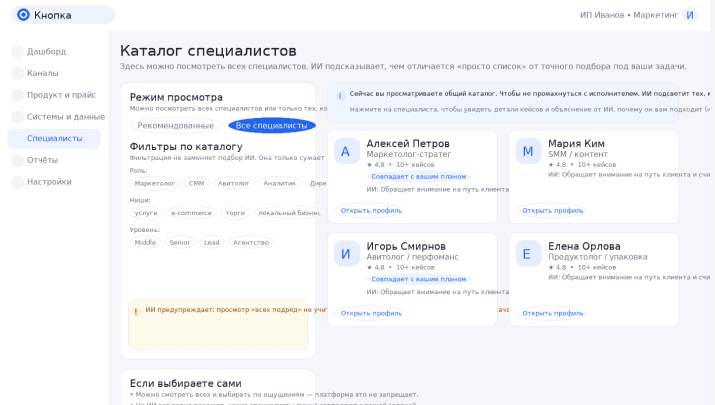Click Мария Ким avatar «М»

[x=528, y=151]
